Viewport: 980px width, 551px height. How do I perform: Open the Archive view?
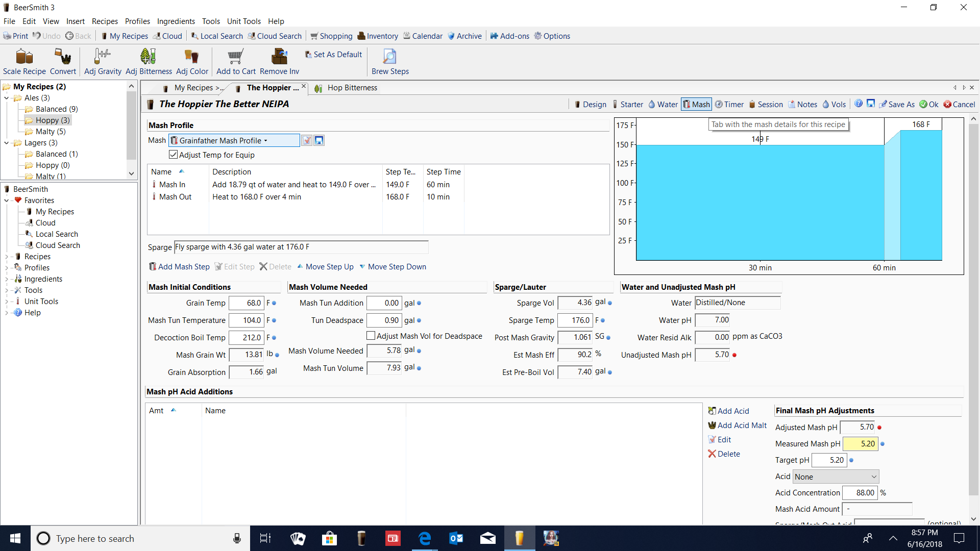click(x=464, y=36)
